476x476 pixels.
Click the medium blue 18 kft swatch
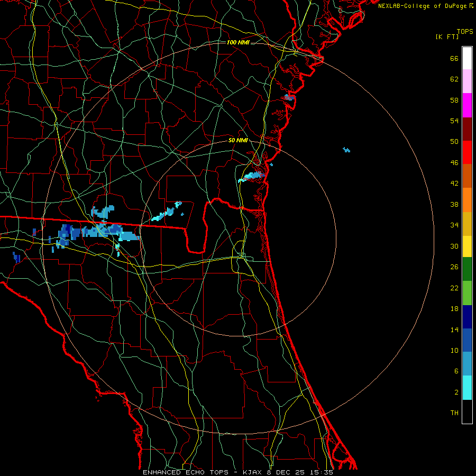pyautogui.click(x=467, y=340)
